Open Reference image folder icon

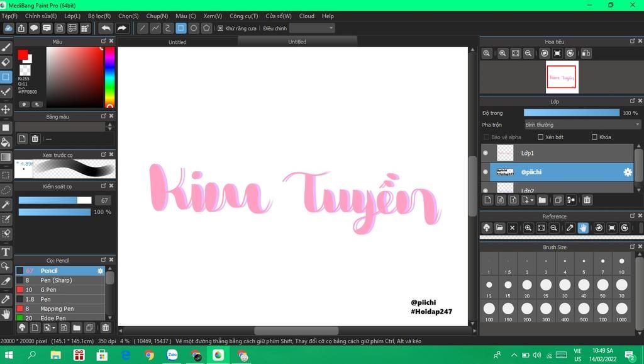coord(499,228)
